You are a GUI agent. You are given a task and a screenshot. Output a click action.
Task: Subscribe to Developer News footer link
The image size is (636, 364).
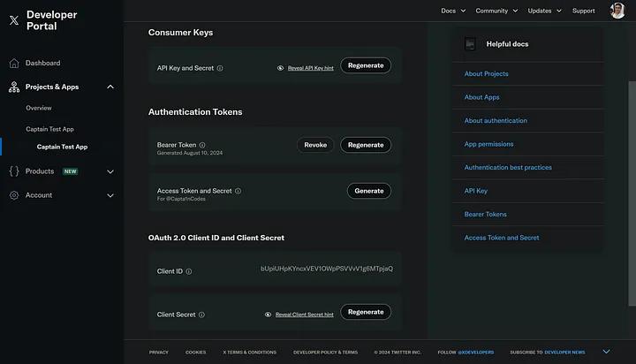564,353
